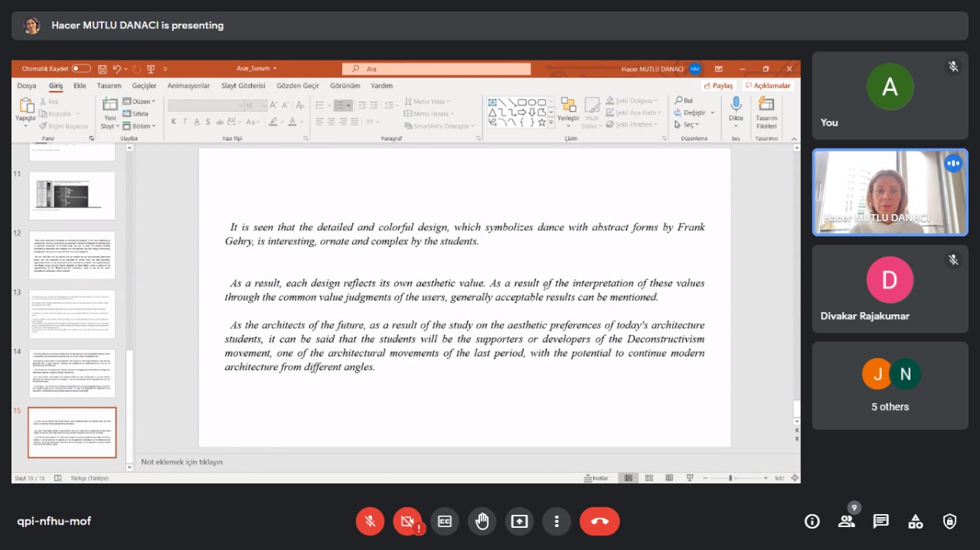This screenshot has width=980, height=550.
Task: Click the Save floppy disk icon
Action: point(103,69)
